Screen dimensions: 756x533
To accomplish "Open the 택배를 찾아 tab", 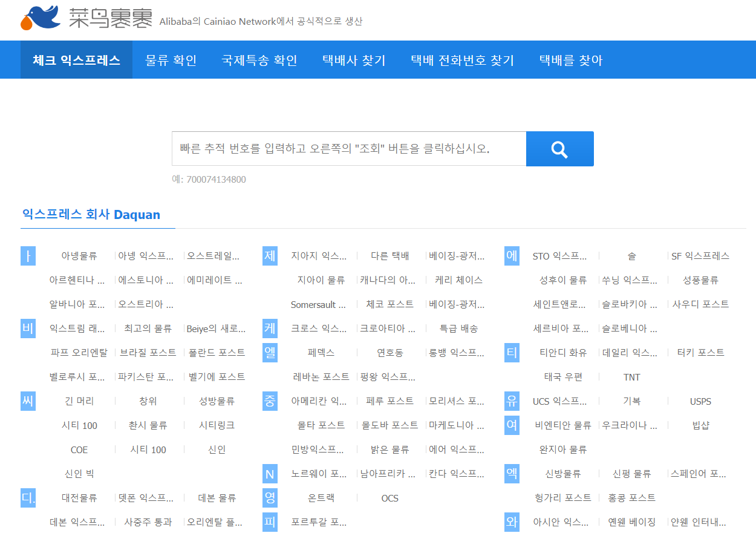I will (x=570, y=60).
